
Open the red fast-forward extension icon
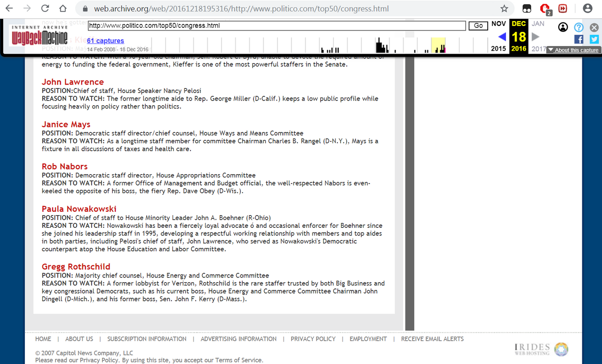coord(562,8)
